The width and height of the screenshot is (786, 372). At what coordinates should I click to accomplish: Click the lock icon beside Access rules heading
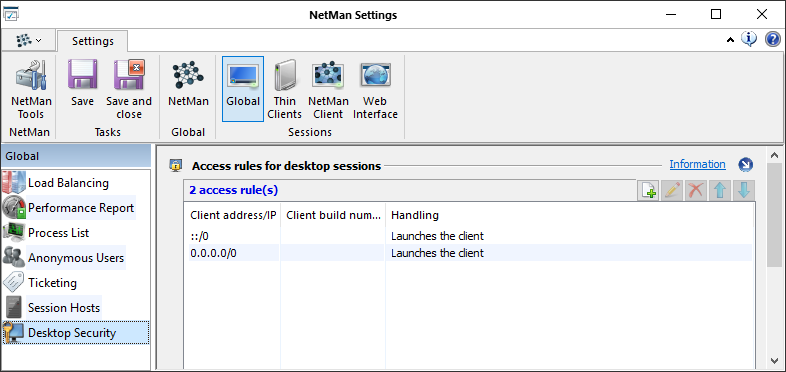pyautogui.click(x=175, y=165)
